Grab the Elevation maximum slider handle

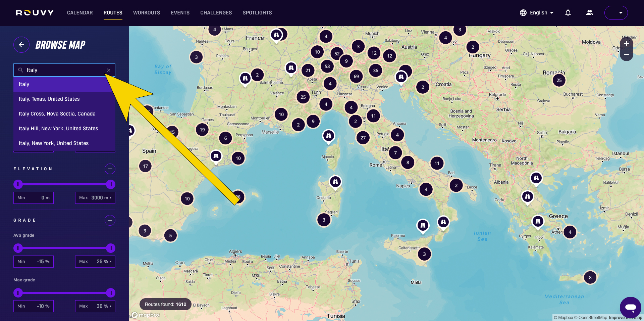point(111,184)
